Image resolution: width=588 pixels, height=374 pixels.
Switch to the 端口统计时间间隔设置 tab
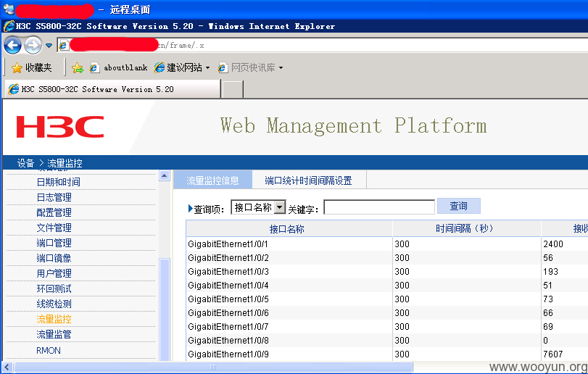pos(309,180)
